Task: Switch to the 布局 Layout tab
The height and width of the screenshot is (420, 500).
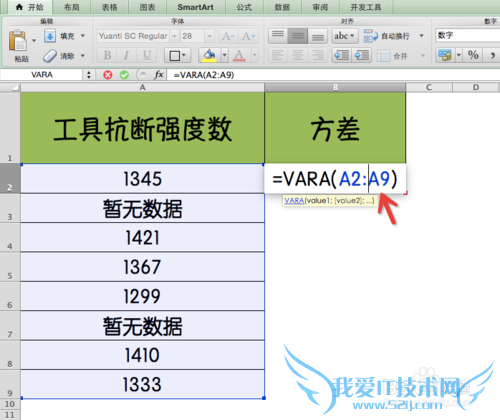Action: [71, 7]
